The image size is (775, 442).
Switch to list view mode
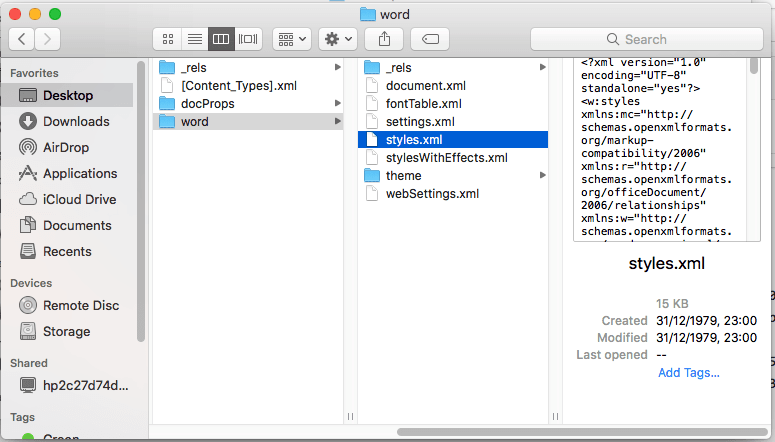coord(194,39)
